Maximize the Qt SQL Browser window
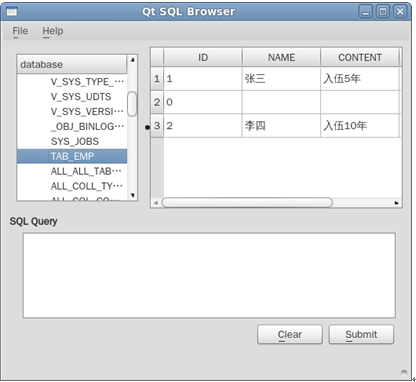The image size is (416, 382). [383, 12]
